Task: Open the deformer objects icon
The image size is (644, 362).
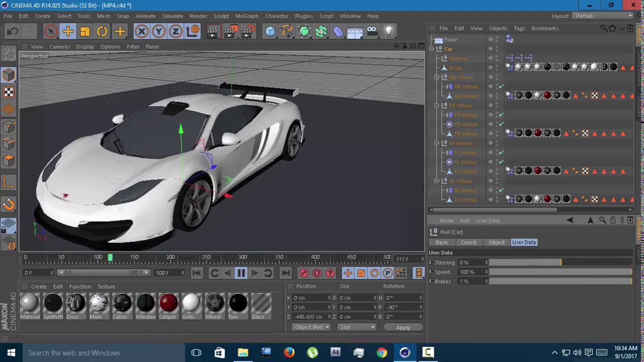Action: (x=338, y=32)
